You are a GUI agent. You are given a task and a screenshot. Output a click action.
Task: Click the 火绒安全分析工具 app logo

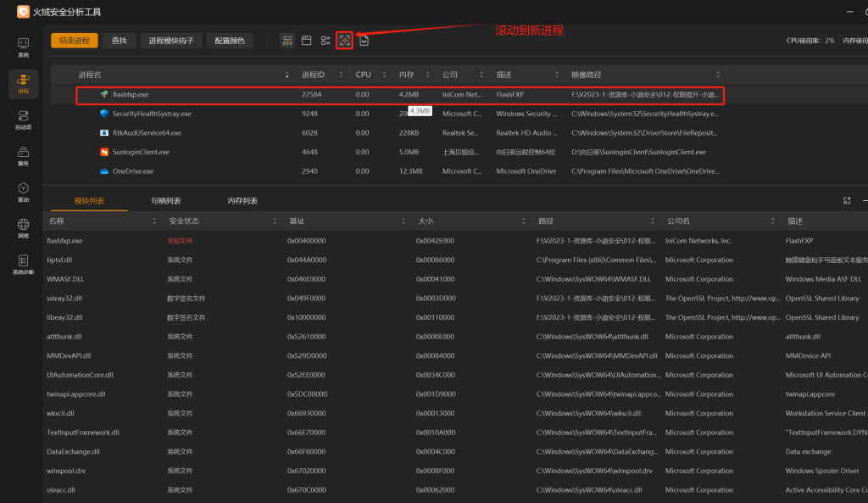[x=23, y=12]
